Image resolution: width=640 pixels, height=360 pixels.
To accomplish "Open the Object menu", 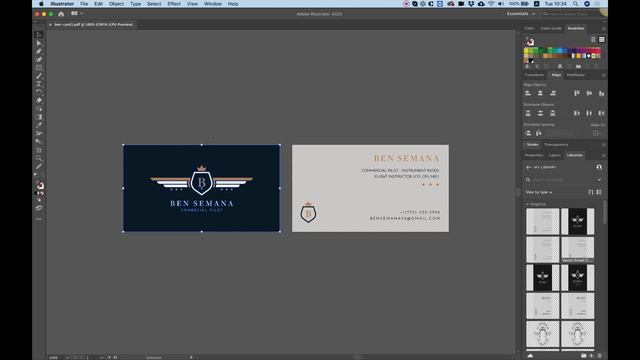I will pyautogui.click(x=116, y=4).
